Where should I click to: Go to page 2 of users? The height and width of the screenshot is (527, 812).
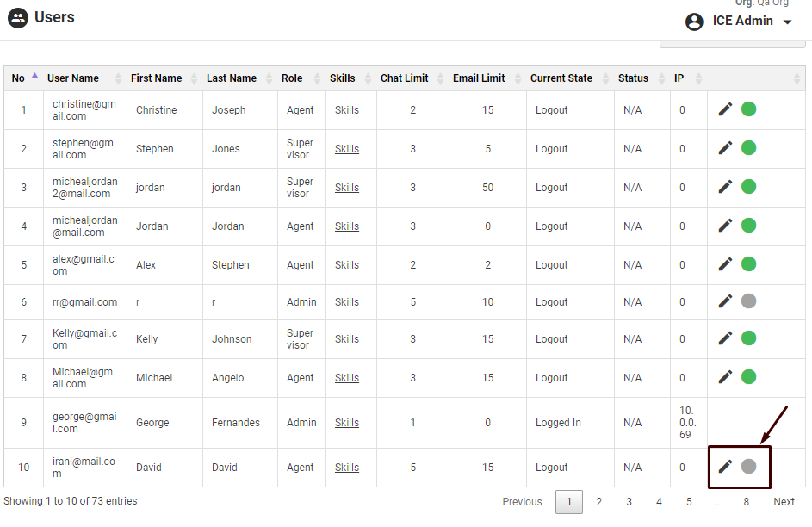598,502
